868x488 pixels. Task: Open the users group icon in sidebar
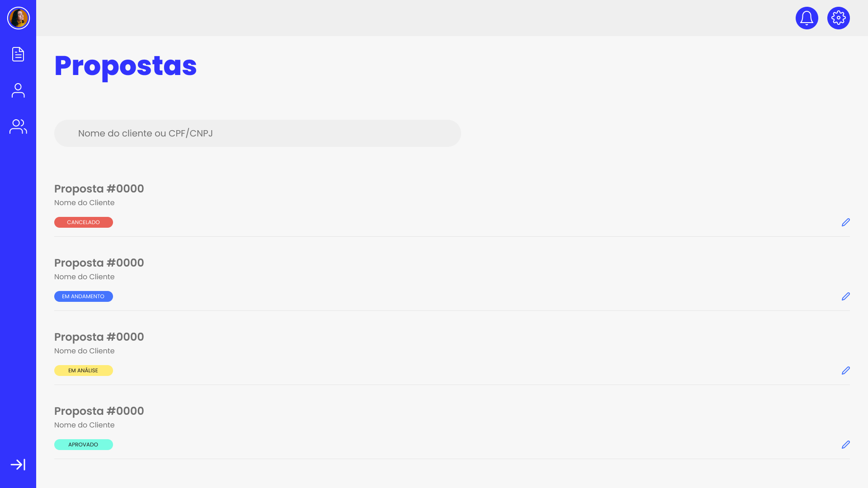(x=18, y=127)
